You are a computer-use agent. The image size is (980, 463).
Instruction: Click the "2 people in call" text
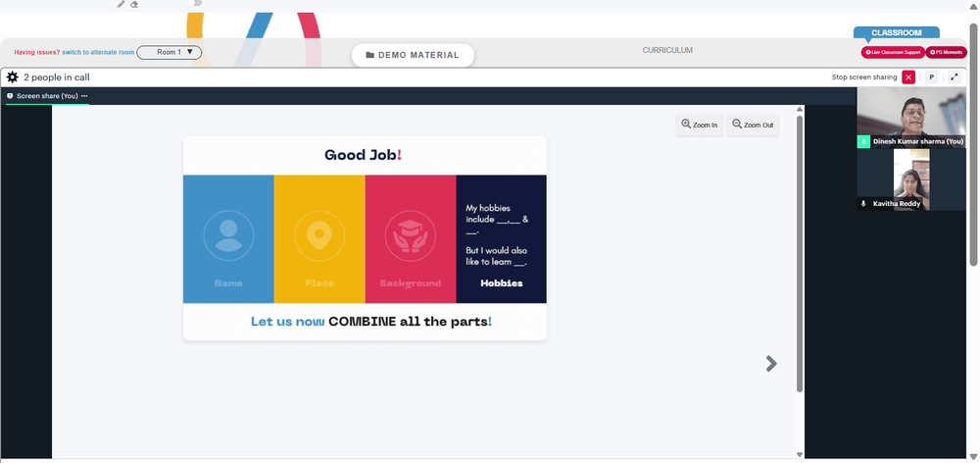coord(57,77)
